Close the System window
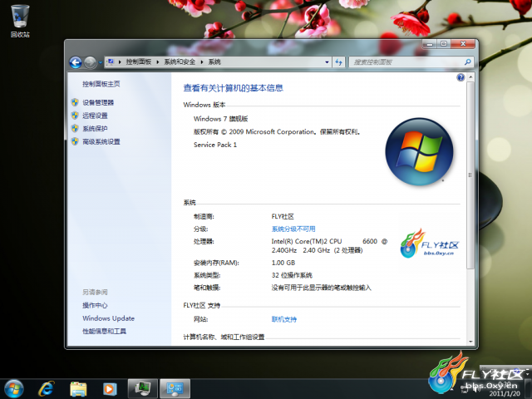The image size is (532, 399). point(463,44)
